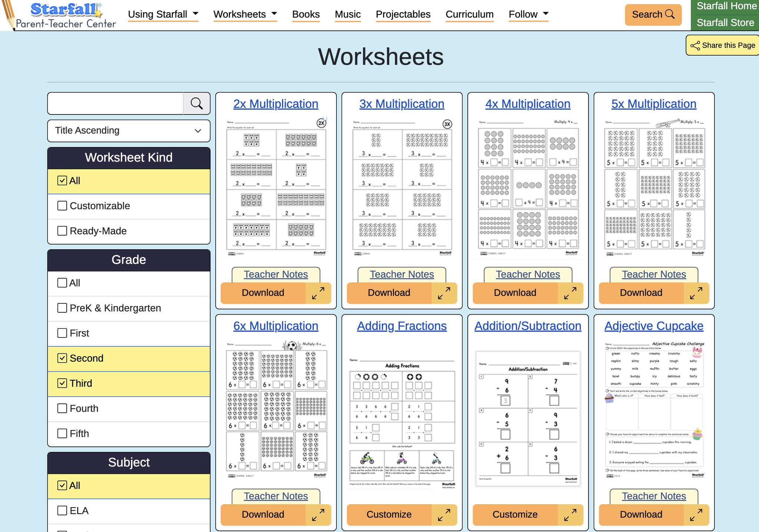
Task: Open the Search button in the header
Action: pos(653,15)
